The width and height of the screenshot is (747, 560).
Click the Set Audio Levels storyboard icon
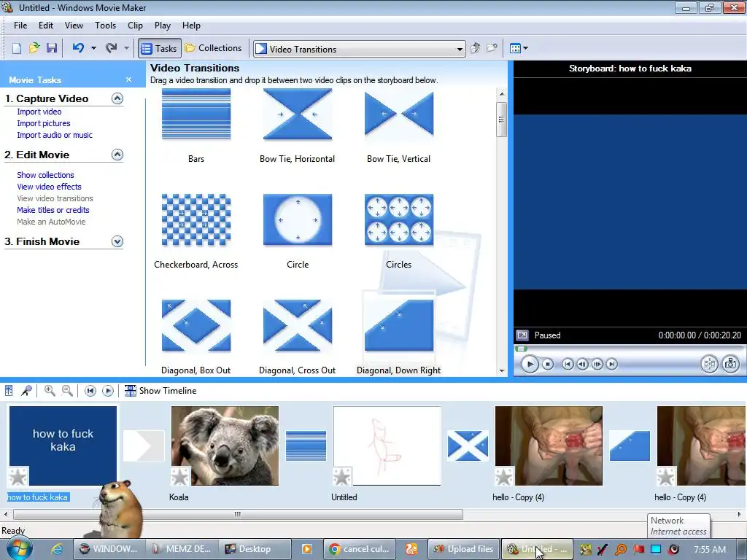[9, 391]
